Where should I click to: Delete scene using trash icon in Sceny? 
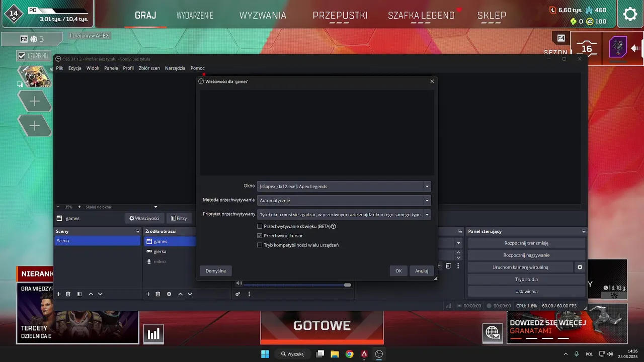(x=68, y=294)
